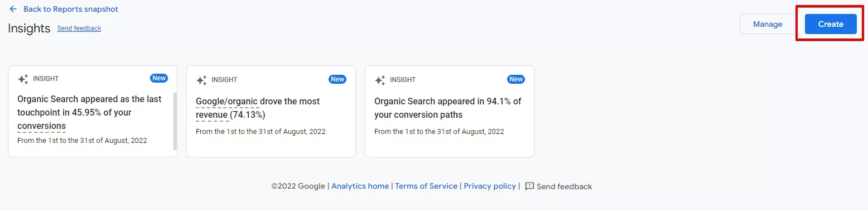Open the 94.1% conversion paths insight
Screen dimensions: 868x211
click(x=450, y=112)
